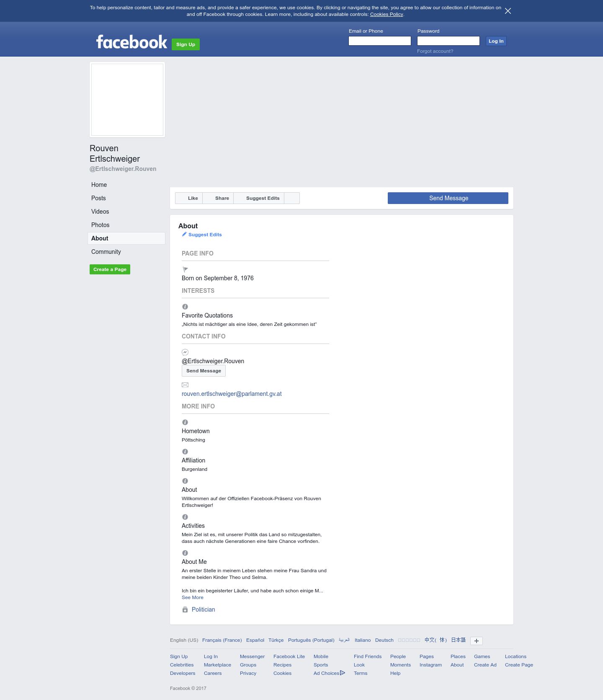Open the Community section
The image size is (603, 700).
coord(126,252)
